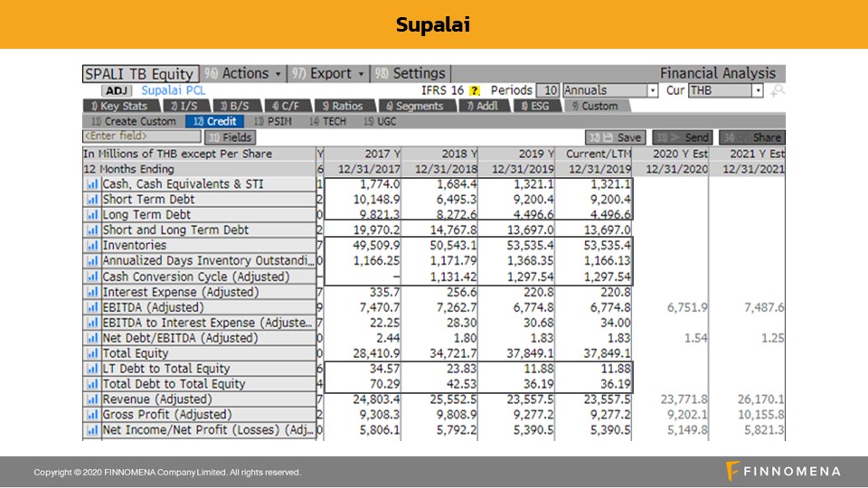Open chart icon for EBITDA (Adjusted)
The image size is (868, 488).
pyautogui.click(x=91, y=307)
